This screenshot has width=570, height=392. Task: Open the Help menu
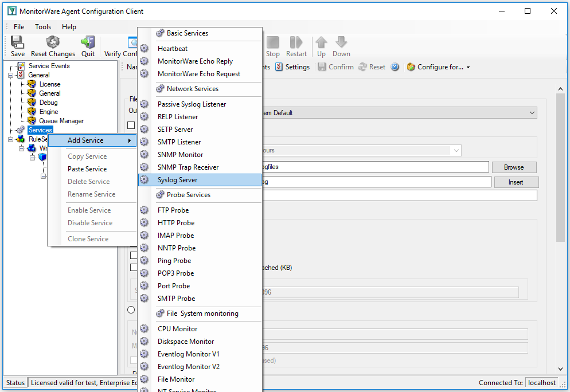69,27
